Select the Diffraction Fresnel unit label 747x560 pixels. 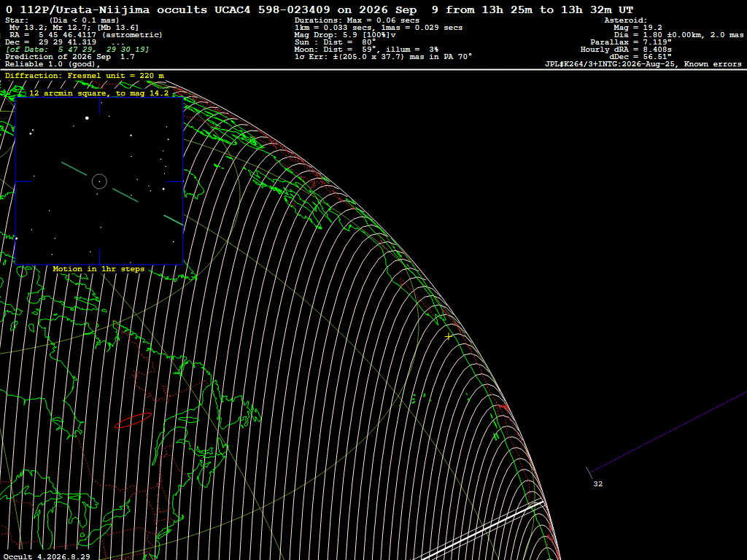click(x=85, y=76)
